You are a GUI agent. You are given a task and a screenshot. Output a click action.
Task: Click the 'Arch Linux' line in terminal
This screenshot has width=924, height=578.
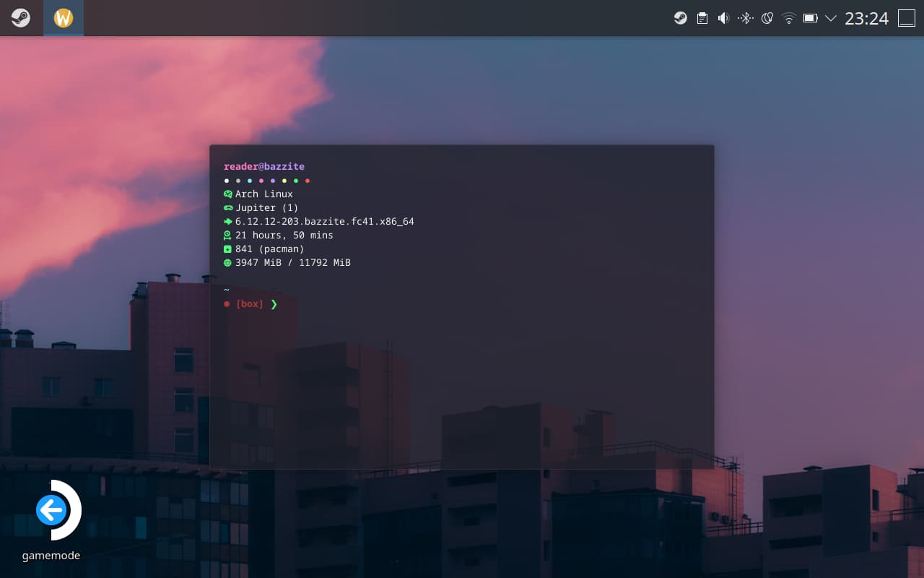pyautogui.click(x=264, y=194)
